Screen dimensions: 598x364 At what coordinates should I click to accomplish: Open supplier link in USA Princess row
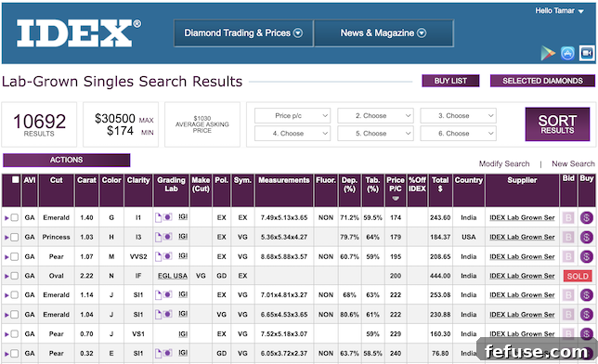pos(522,237)
